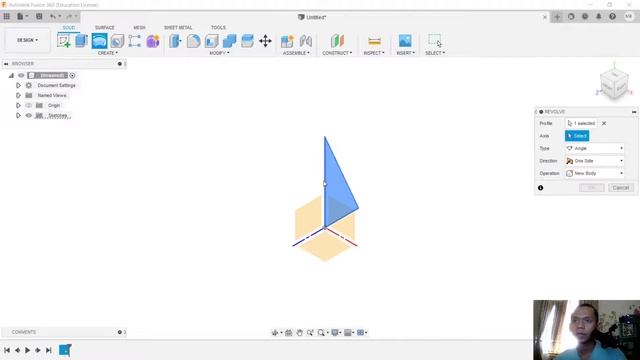
Task: Click the highlighted Revolve tool icon
Action: click(99, 41)
